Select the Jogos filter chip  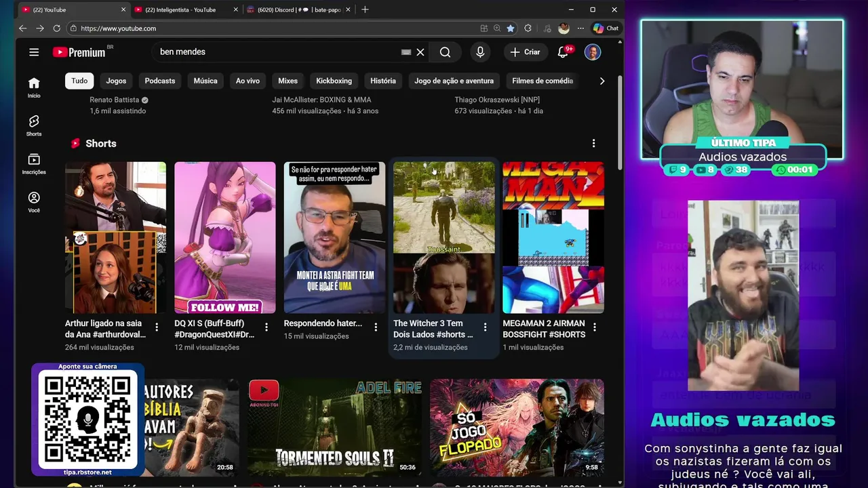click(116, 81)
